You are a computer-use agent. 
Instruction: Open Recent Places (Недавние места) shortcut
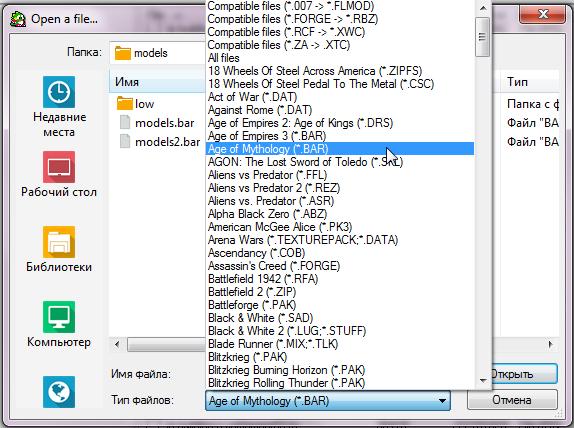[x=59, y=106]
